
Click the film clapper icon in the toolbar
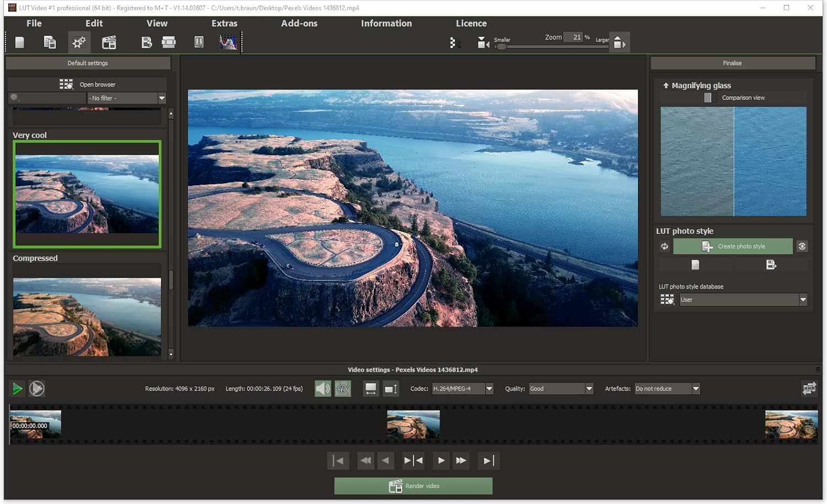pyautogui.click(x=109, y=42)
